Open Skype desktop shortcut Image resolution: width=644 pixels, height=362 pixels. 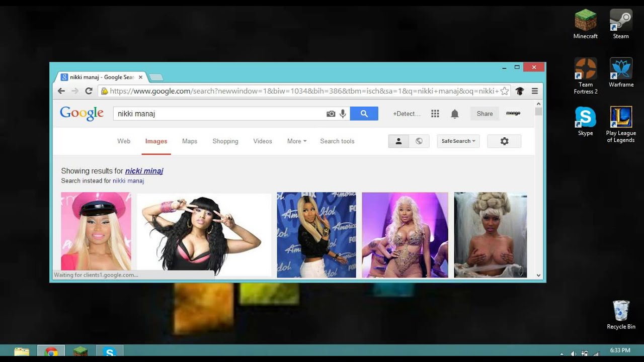click(586, 121)
